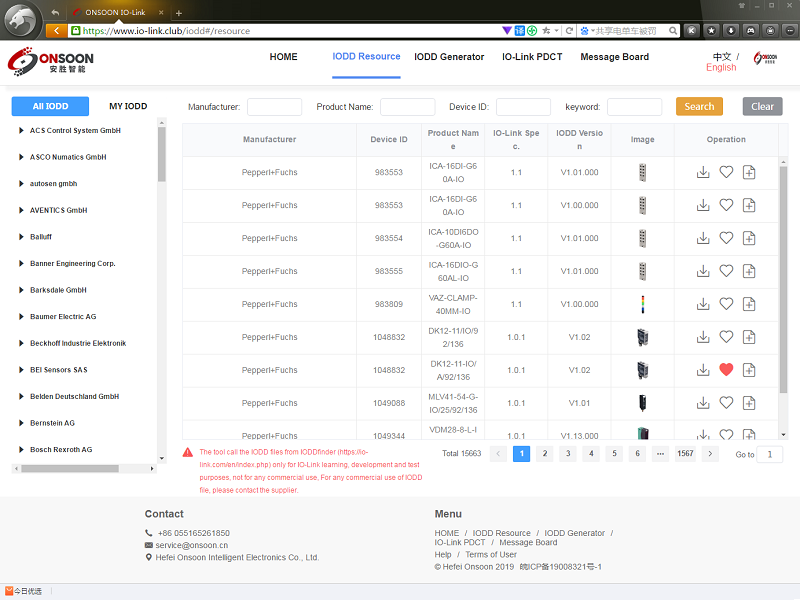Expand the AVENTICS GmbH node
The width and height of the screenshot is (800, 600).
tap(21, 210)
